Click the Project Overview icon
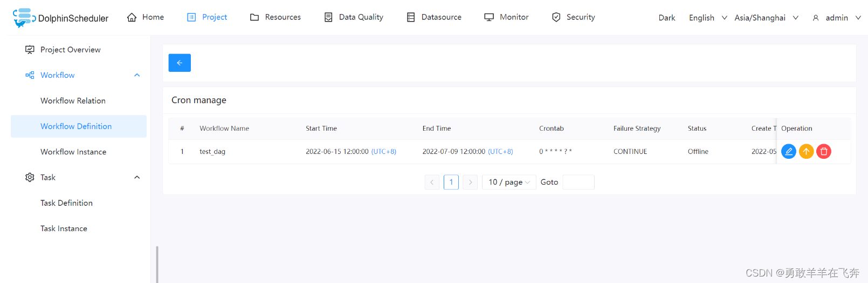The width and height of the screenshot is (868, 283). coord(30,50)
